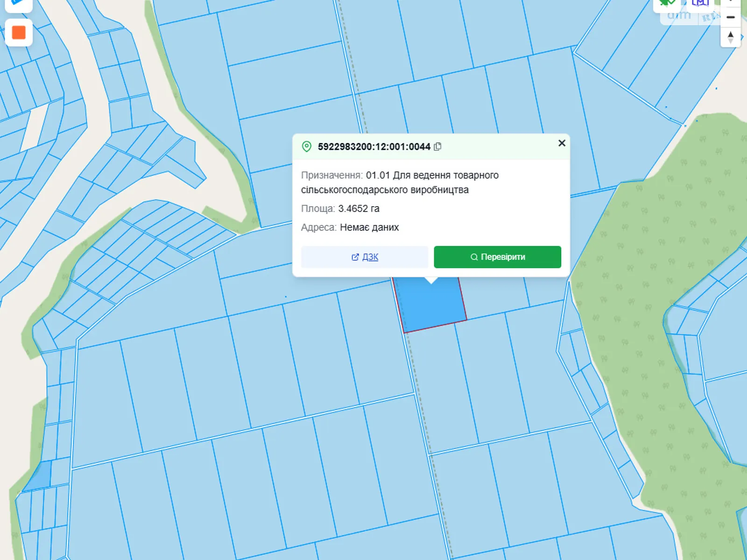Click the orange square button

coord(19,33)
